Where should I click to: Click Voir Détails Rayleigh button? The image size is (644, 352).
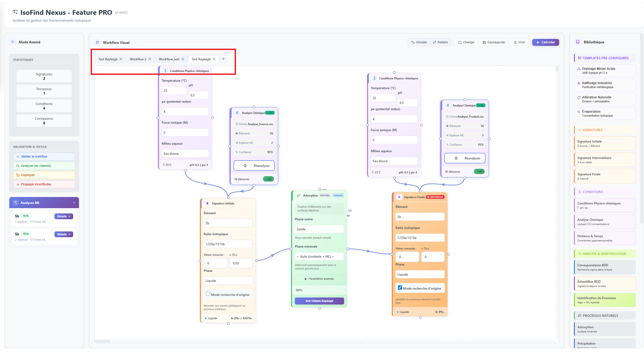coord(319,301)
